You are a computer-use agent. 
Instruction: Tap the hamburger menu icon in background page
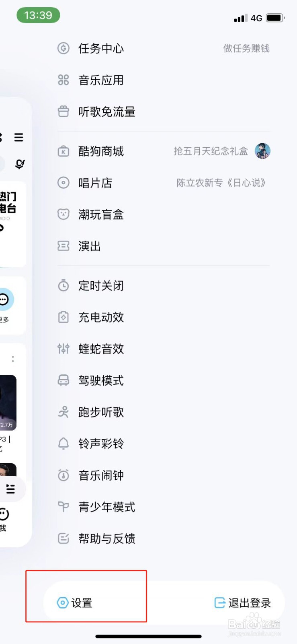(x=19, y=137)
